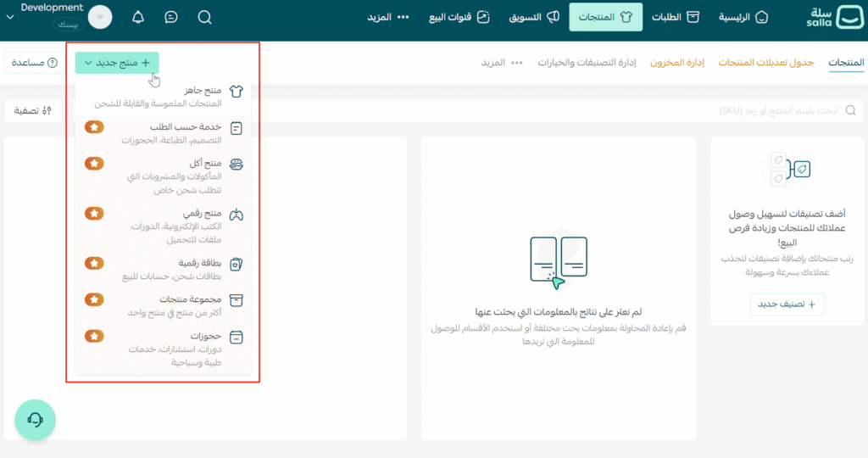The height and width of the screenshot is (458, 868).
Task: Click the search magnifier icon in header
Action: point(204,17)
